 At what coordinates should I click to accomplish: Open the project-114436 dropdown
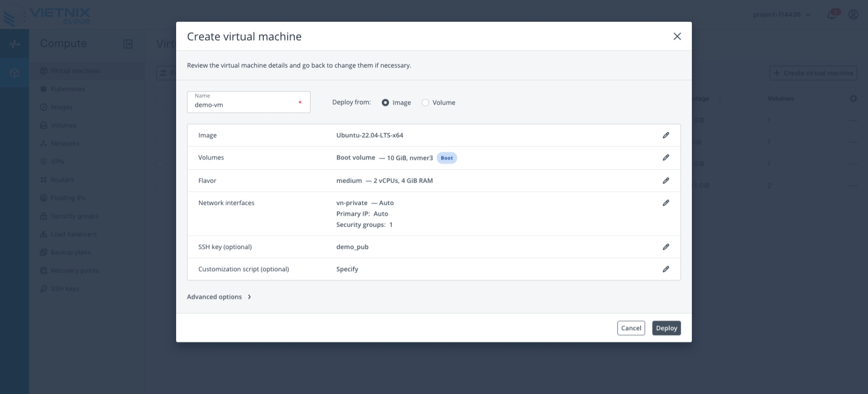(x=781, y=15)
